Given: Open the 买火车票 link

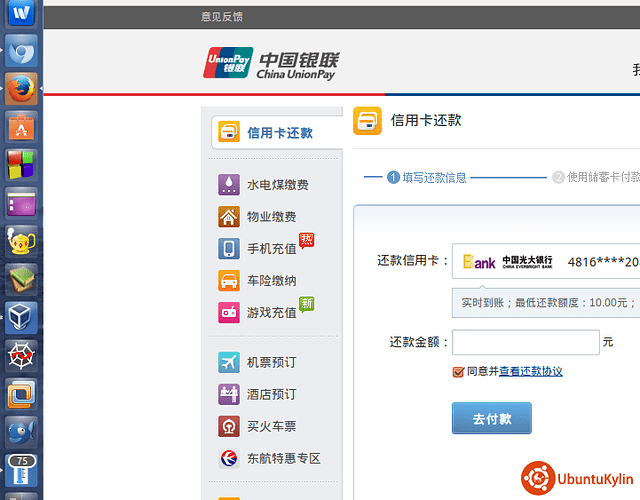Looking at the screenshot, I should click(271, 427).
